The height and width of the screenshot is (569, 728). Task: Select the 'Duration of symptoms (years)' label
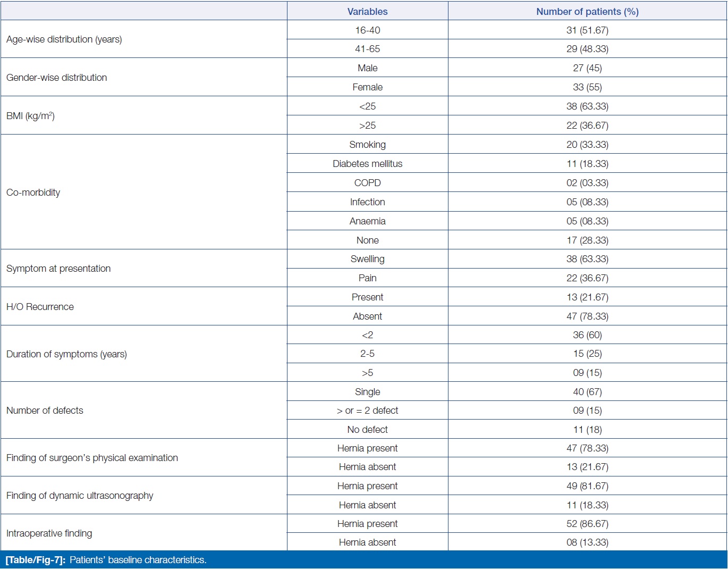pos(66,354)
